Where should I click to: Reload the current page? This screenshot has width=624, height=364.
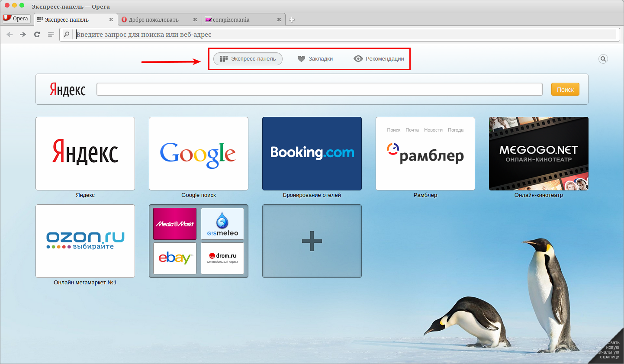[37, 35]
